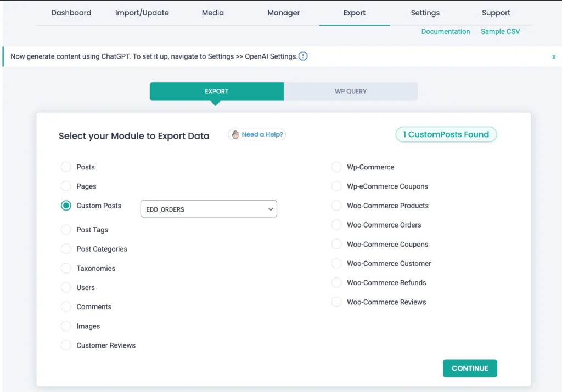Click the info icon after OpenAI Settings notice
Viewport: 562px width, 392px height.
click(302, 56)
